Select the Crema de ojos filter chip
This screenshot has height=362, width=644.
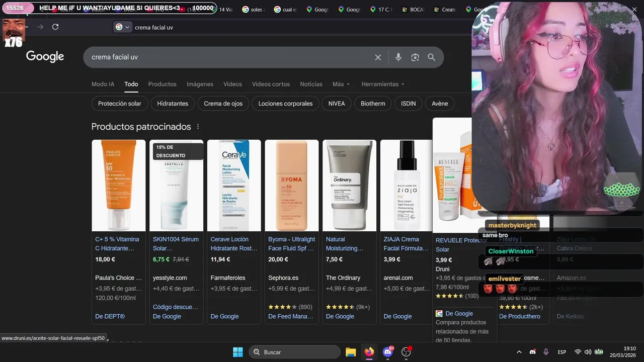click(223, 104)
